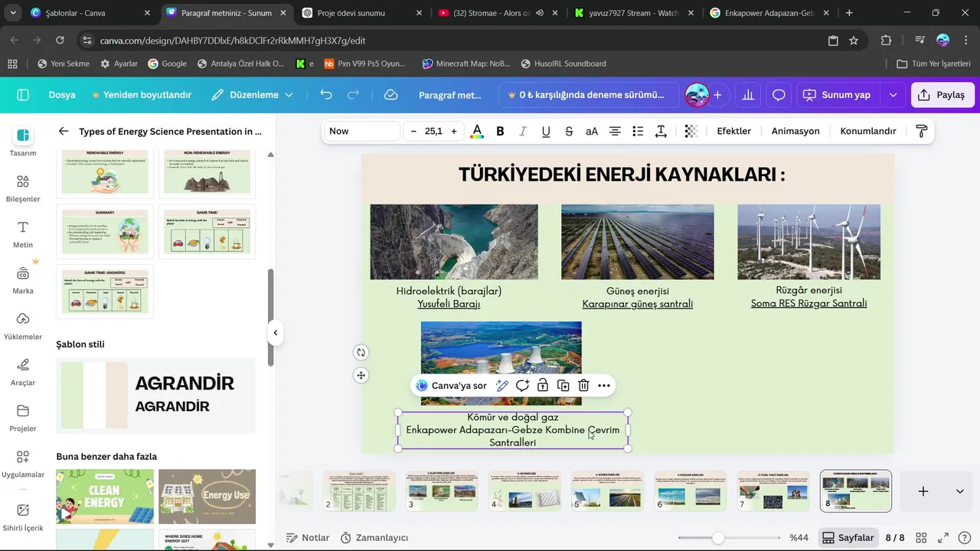
Task: Add comment on selected element
Action: point(522,386)
